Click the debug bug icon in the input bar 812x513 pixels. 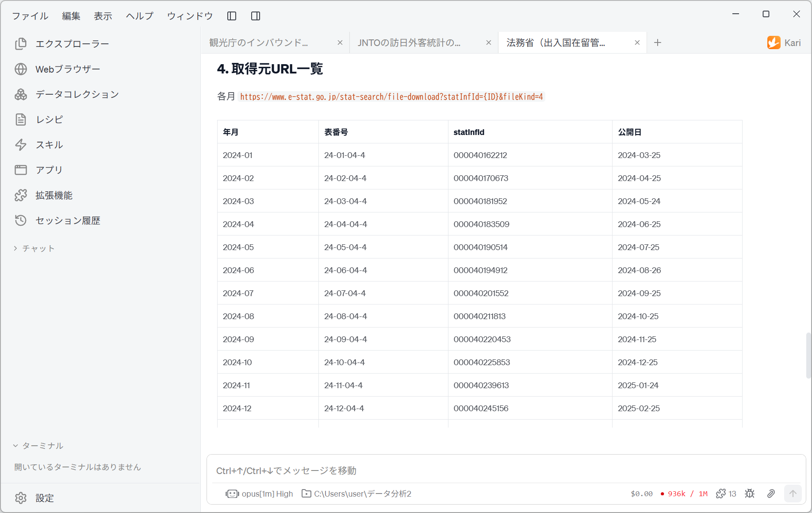coord(750,494)
